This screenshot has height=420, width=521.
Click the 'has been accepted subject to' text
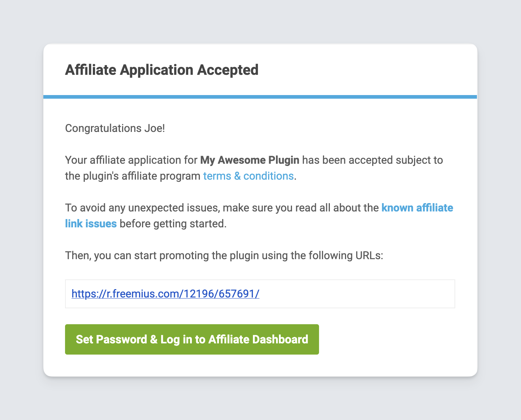373,160
